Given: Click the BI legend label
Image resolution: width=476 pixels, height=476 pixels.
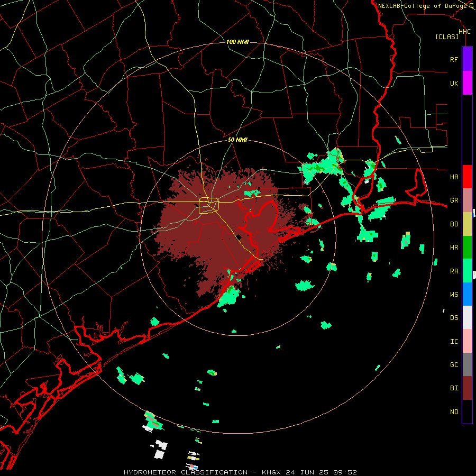Looking at the screenshot, I should tap(454, 388).
